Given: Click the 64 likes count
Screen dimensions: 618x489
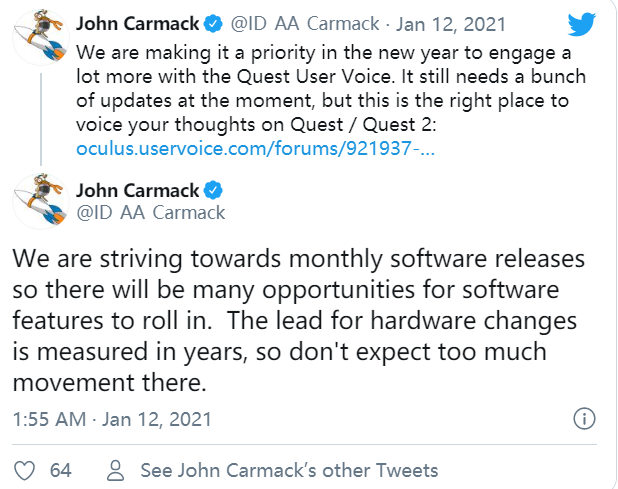Looking at the screenshot, I should point(61,470).
